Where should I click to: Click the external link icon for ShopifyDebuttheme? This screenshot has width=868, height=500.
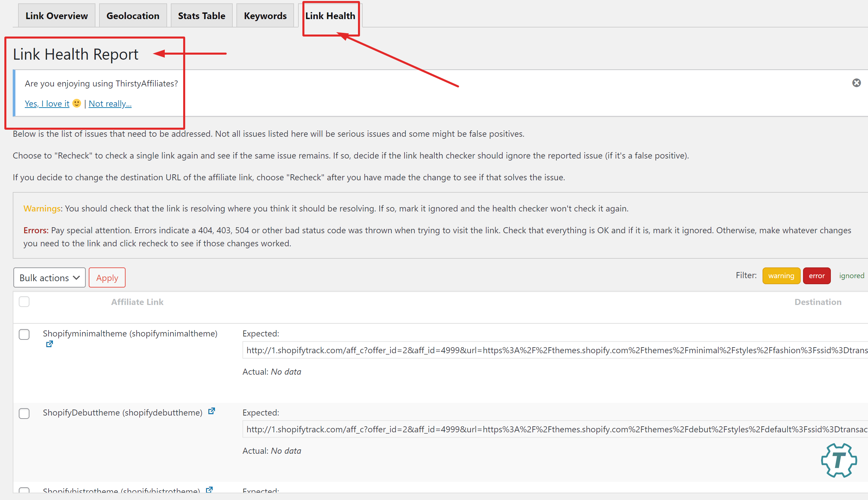(x=212, y=412)
